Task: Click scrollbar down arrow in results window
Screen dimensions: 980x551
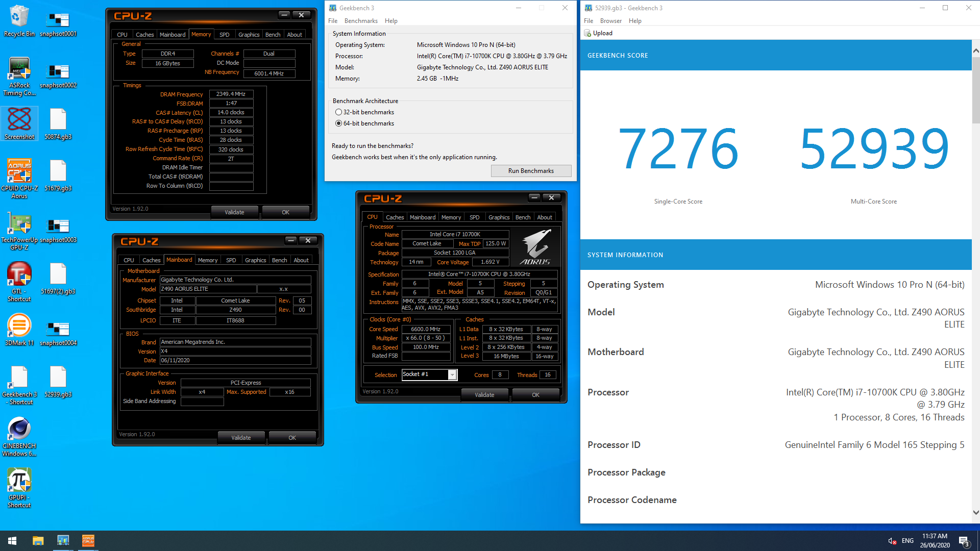Action: tap(975, 513)
